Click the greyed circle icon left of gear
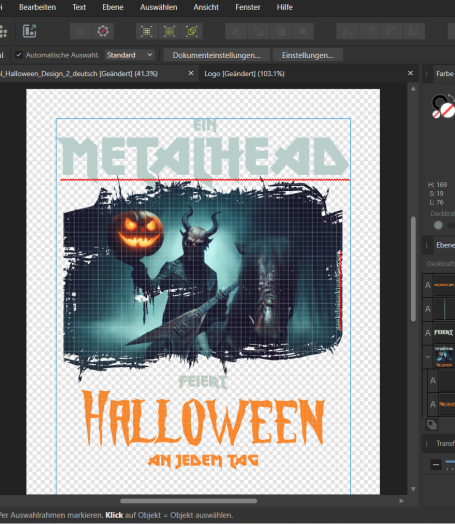 tap(80, 31)
